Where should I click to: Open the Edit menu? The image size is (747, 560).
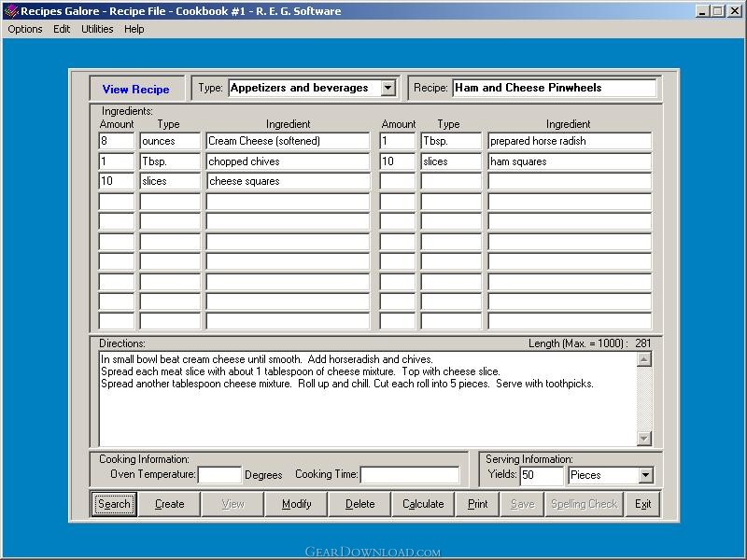click(62, 29)
